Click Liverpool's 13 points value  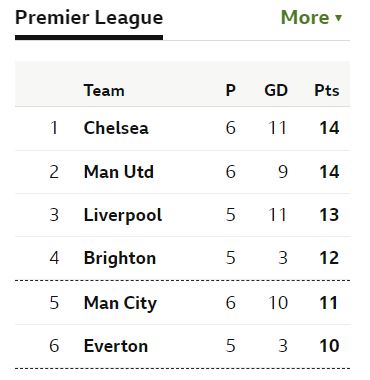coord(329,215)
